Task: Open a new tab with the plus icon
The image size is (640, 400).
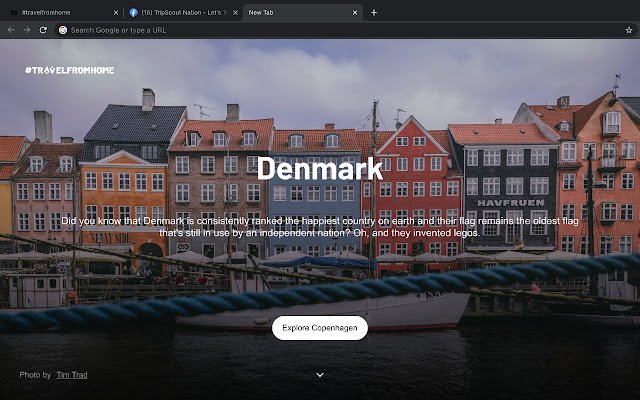Action: pos(374,13)
